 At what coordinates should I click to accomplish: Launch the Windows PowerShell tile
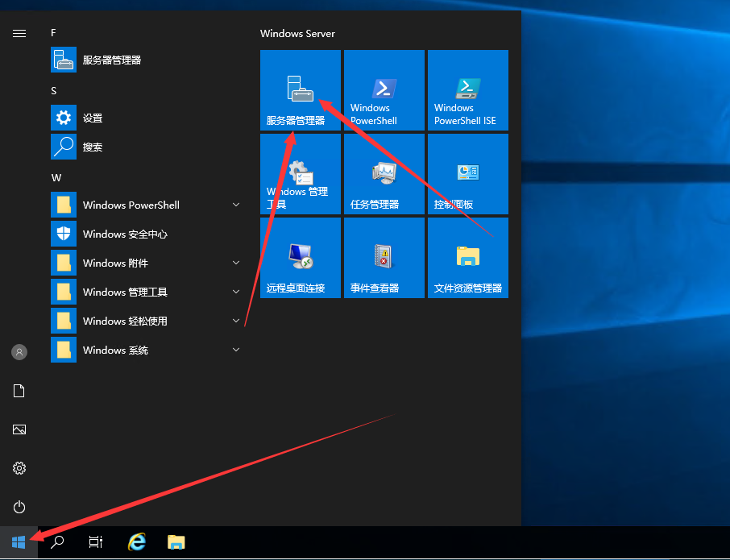click(x=384, y=89)
